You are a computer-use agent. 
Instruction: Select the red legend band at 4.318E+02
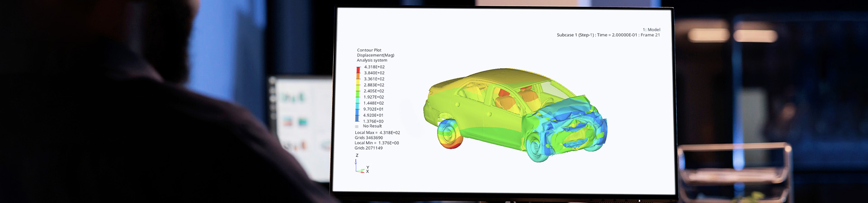[359, 69]
